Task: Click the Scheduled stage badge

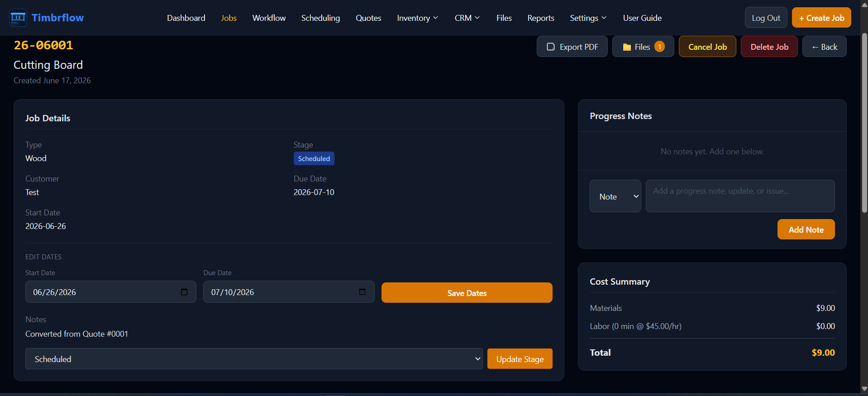Action: coord(314,158)
